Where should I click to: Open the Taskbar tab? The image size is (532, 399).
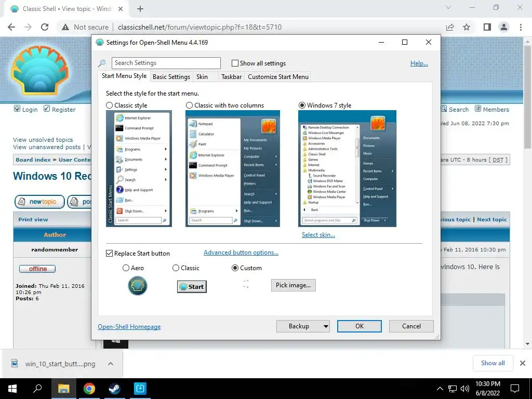tap(231, 77)
